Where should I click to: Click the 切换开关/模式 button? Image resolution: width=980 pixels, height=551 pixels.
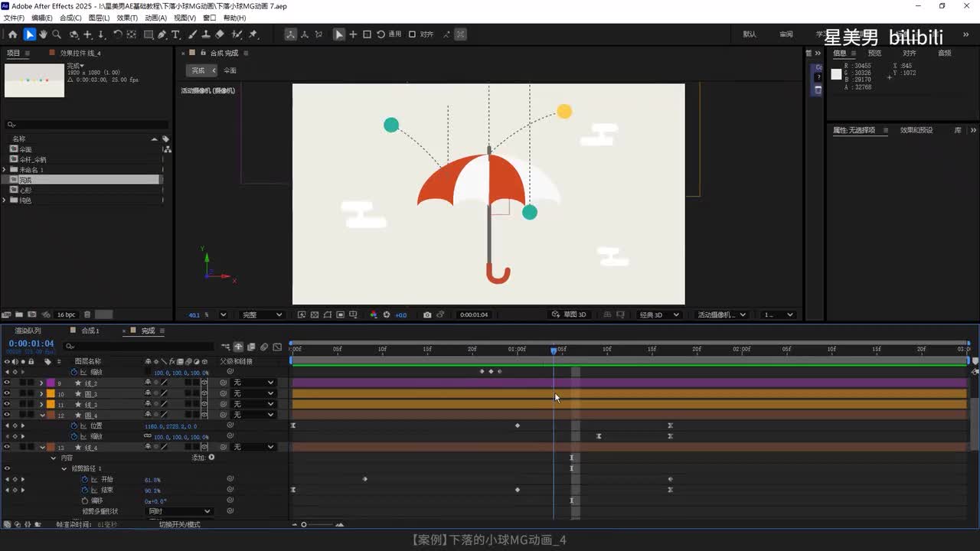[179, 524]
